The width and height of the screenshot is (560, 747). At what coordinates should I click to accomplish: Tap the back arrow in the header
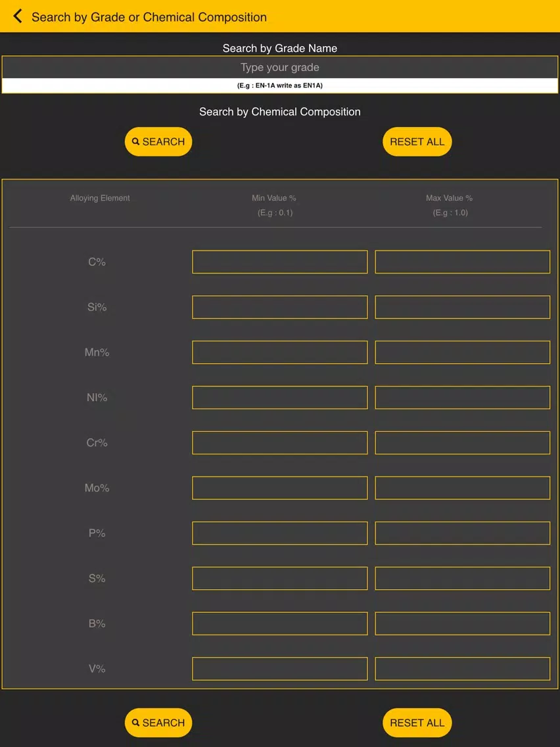click(18, 16)
